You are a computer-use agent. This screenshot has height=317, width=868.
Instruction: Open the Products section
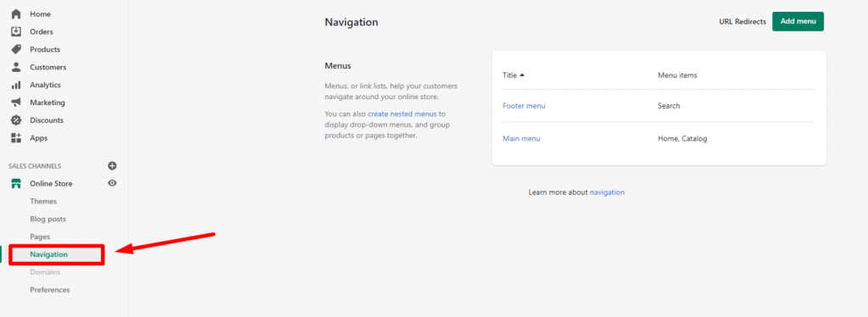pyautogui.click(x=45, y=49)
